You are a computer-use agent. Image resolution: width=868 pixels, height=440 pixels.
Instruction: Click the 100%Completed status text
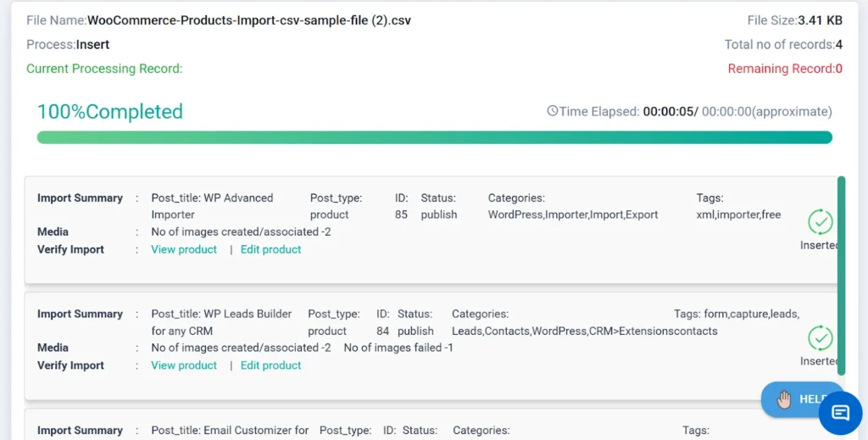[109, 112]
